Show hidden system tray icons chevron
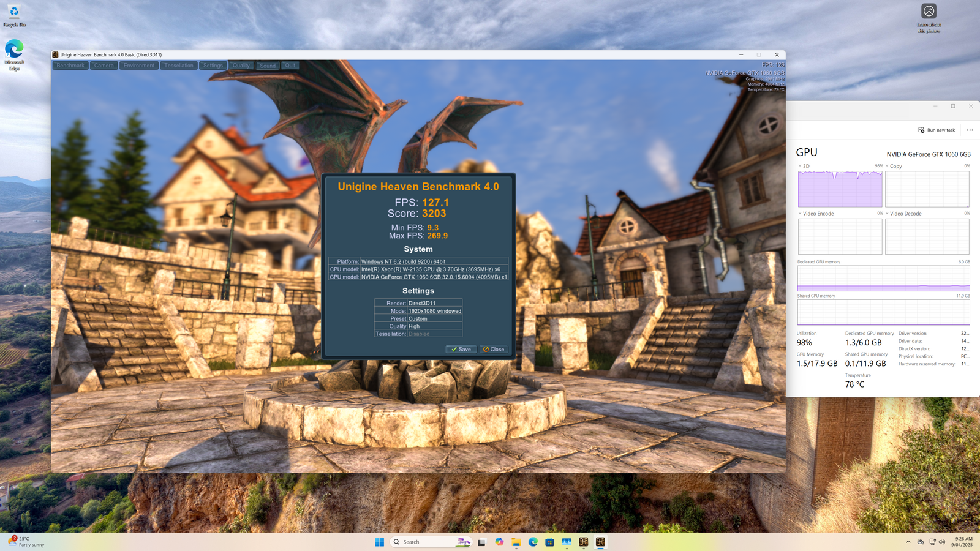Image resolution: width=980 pixels, height=551 pixels. 908,542
